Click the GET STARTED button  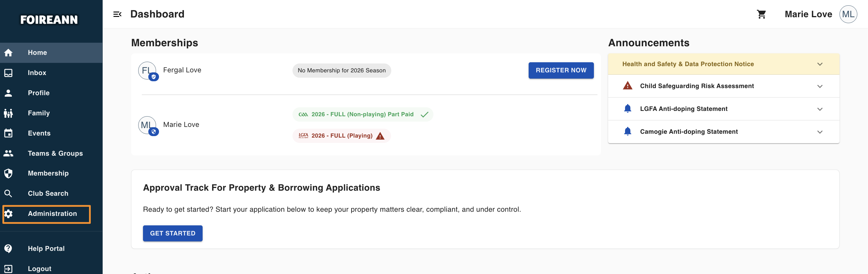pos(173,234)
